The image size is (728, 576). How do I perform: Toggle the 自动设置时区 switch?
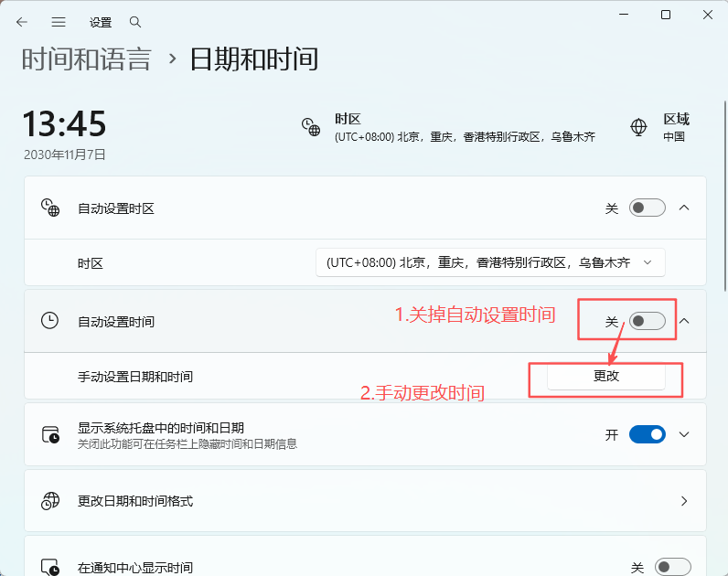pyautogui.click(x=647, y=208)
